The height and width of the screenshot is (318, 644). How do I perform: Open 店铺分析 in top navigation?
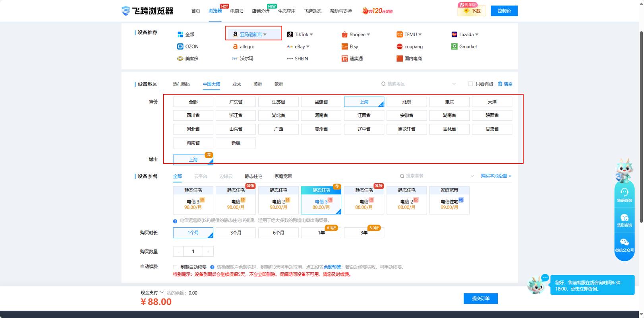261,11
